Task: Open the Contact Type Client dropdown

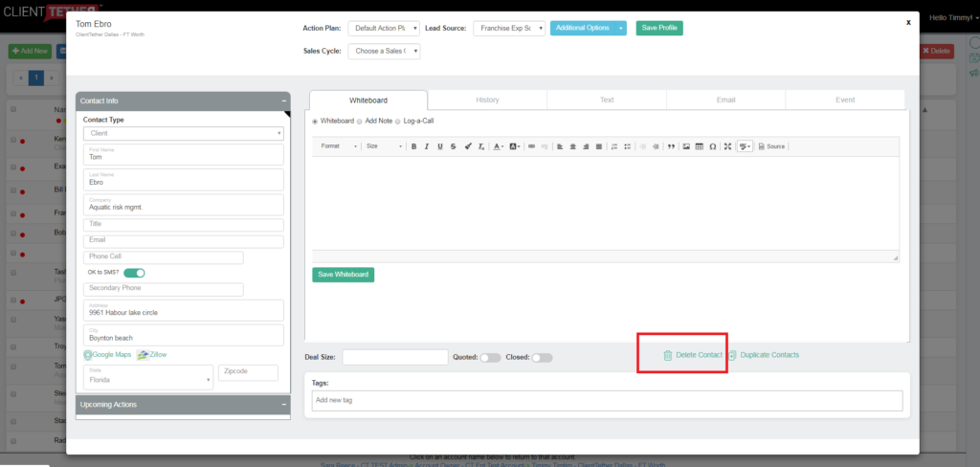Action: coord(183,133)
